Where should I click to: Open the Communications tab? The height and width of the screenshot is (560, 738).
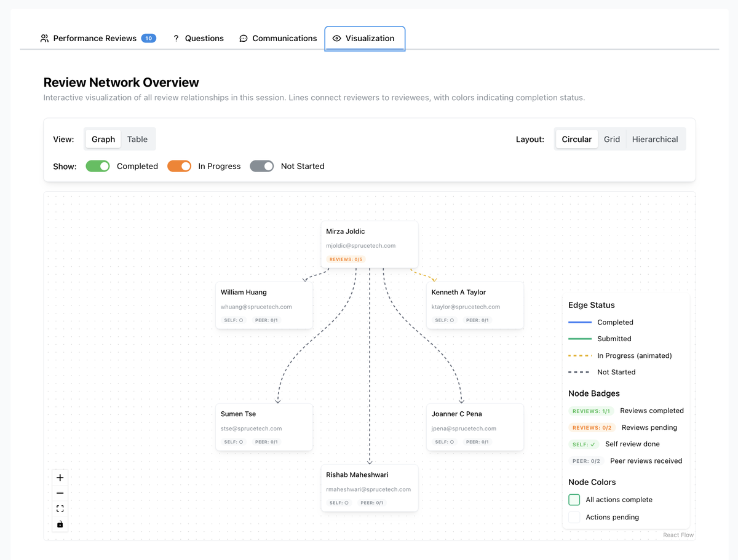click(278, 38)
